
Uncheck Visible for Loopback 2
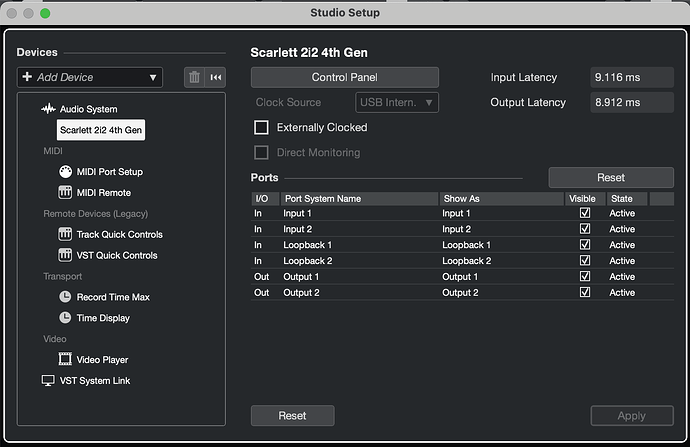(585, 260)
